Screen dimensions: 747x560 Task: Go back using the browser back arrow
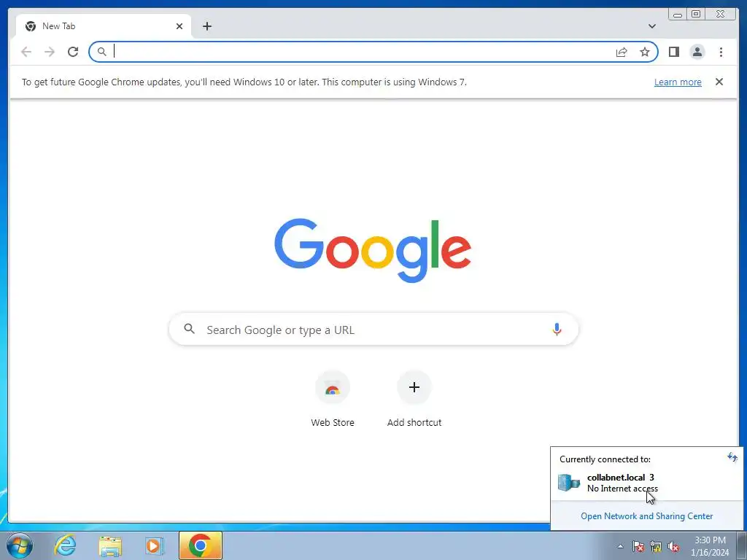26,52
